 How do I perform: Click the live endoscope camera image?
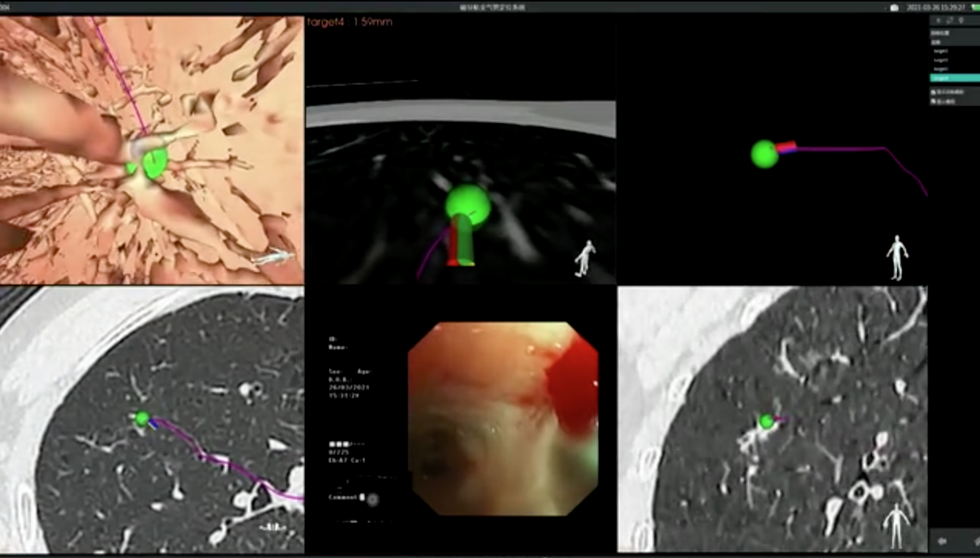click(x=503, y=418)
